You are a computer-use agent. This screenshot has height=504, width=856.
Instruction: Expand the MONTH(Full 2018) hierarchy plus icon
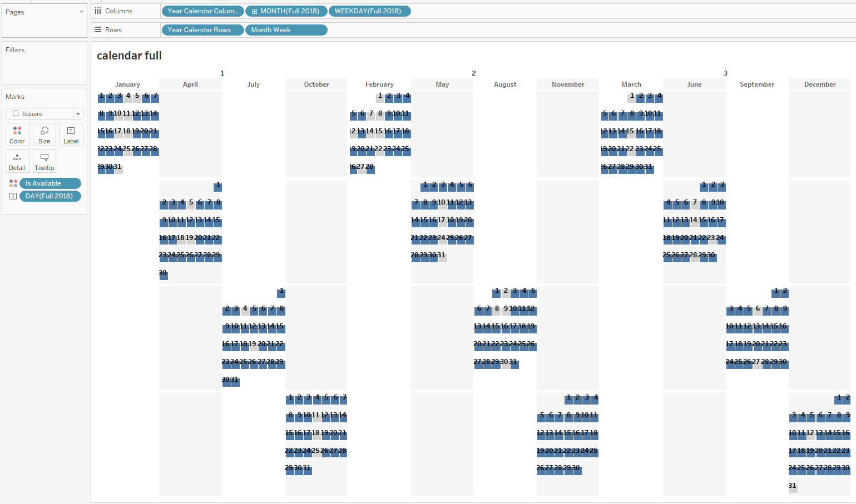pos(254,11)
